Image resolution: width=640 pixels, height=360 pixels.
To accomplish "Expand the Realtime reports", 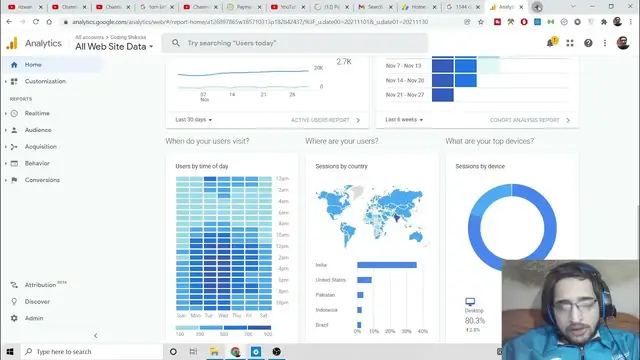I will pos(37,113).
